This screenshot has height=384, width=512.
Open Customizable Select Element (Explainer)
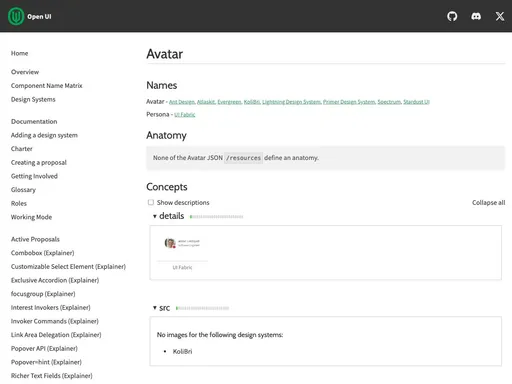68,266
